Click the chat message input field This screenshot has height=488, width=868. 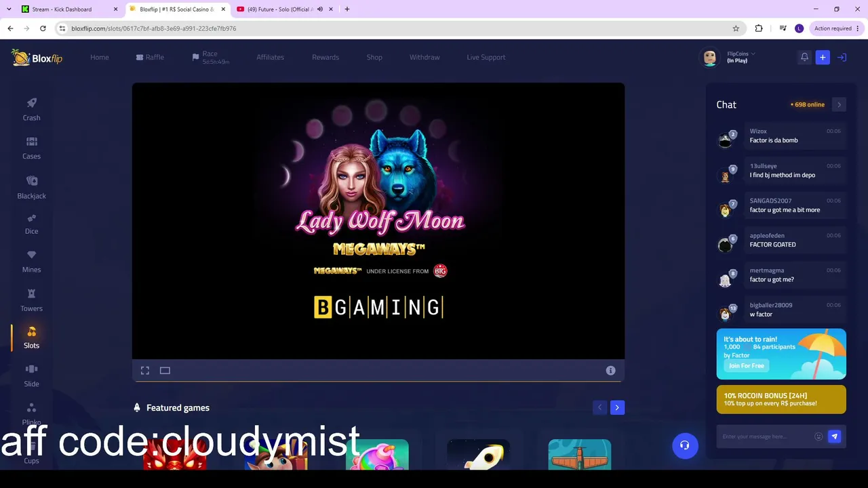click(766, 436)
